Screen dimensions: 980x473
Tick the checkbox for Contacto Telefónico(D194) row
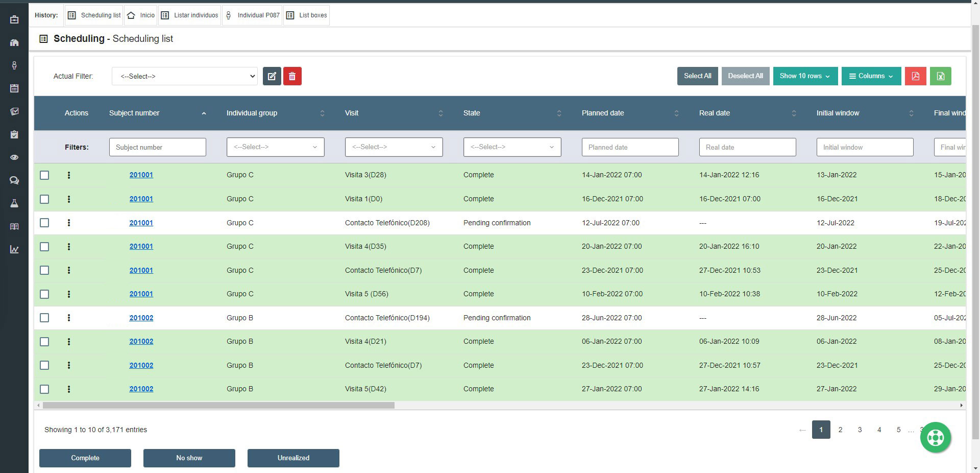click(x=44, y=318)
